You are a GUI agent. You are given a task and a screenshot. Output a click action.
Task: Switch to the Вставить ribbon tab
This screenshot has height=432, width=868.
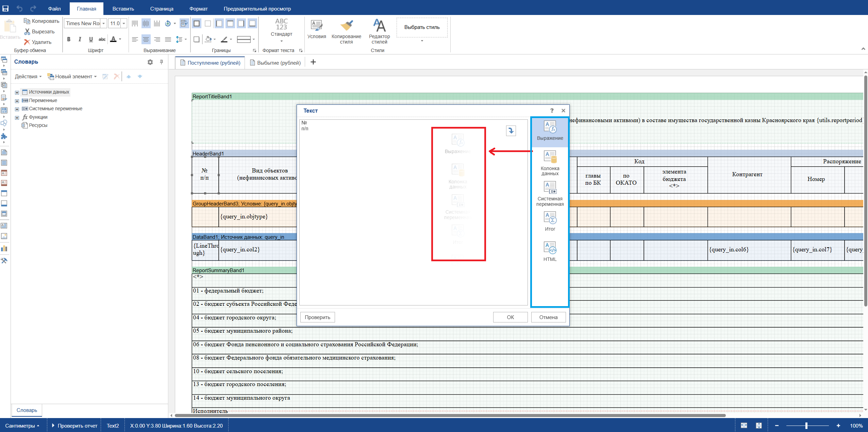tap(123, 9)
